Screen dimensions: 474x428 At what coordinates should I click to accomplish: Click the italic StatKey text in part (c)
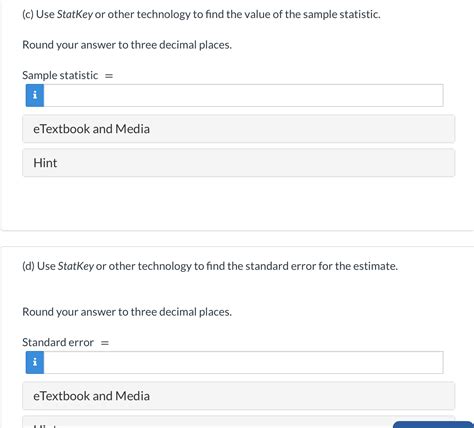coord(75,14)
